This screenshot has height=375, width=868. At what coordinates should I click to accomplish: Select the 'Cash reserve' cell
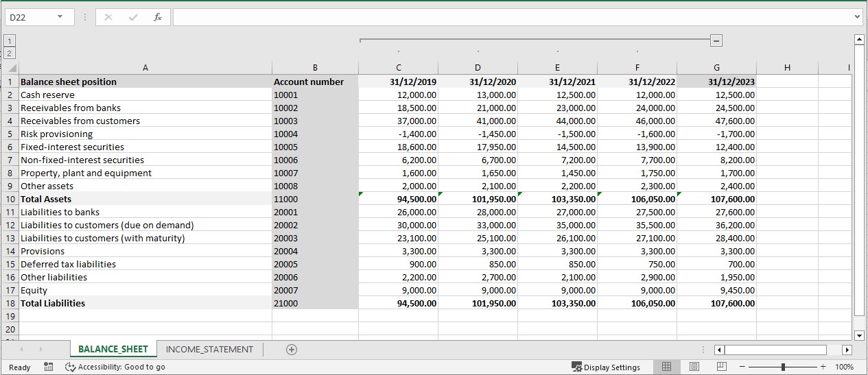[x=145, y=95]
